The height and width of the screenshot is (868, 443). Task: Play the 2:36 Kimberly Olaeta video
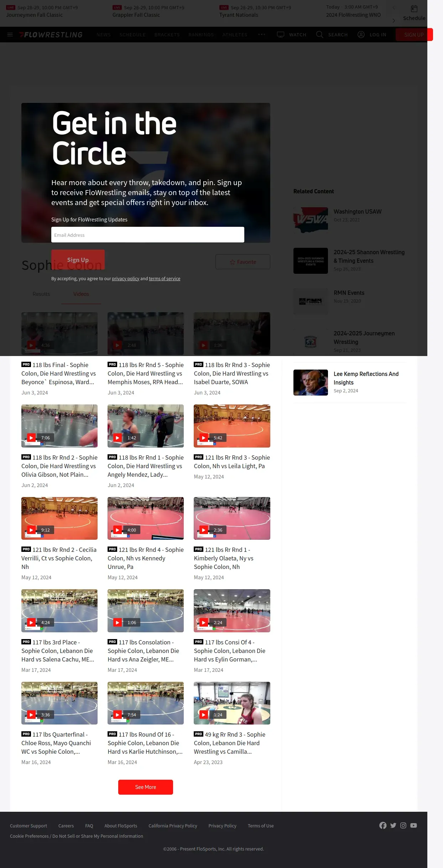point(232,518)
